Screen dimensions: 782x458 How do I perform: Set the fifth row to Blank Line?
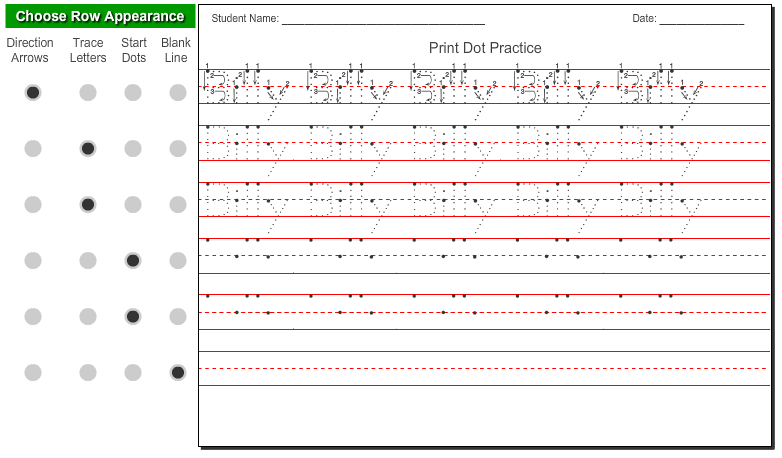(x=178, y=316)
